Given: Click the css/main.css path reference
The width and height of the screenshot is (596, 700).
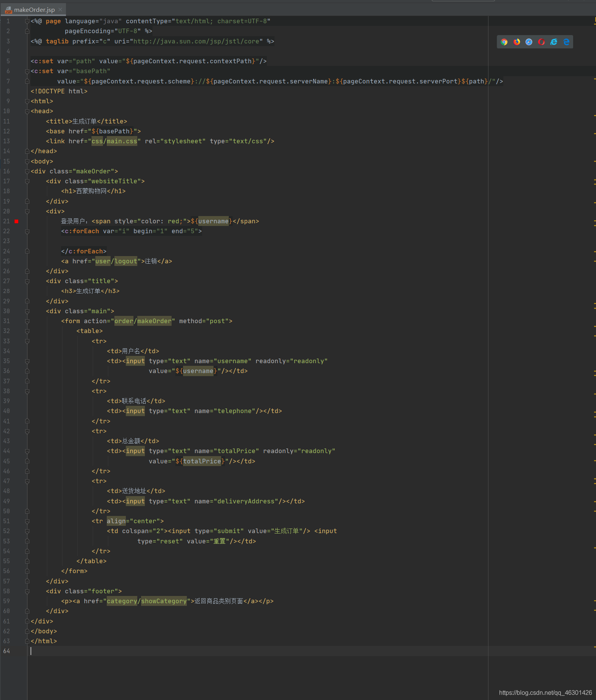Looking at the screenshot, I should click(x=114, y=141).
